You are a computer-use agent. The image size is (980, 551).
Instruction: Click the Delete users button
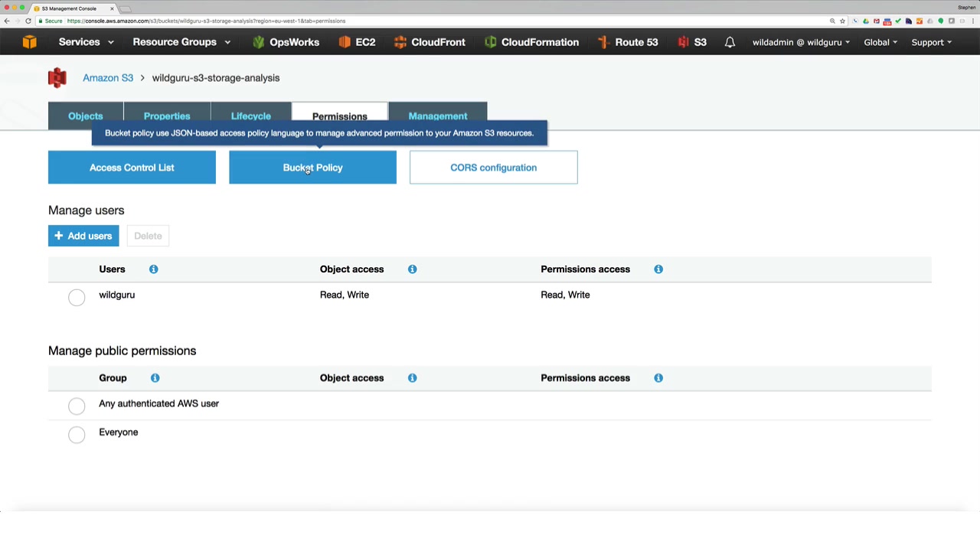pyautogui.click(x=148, y=236)
